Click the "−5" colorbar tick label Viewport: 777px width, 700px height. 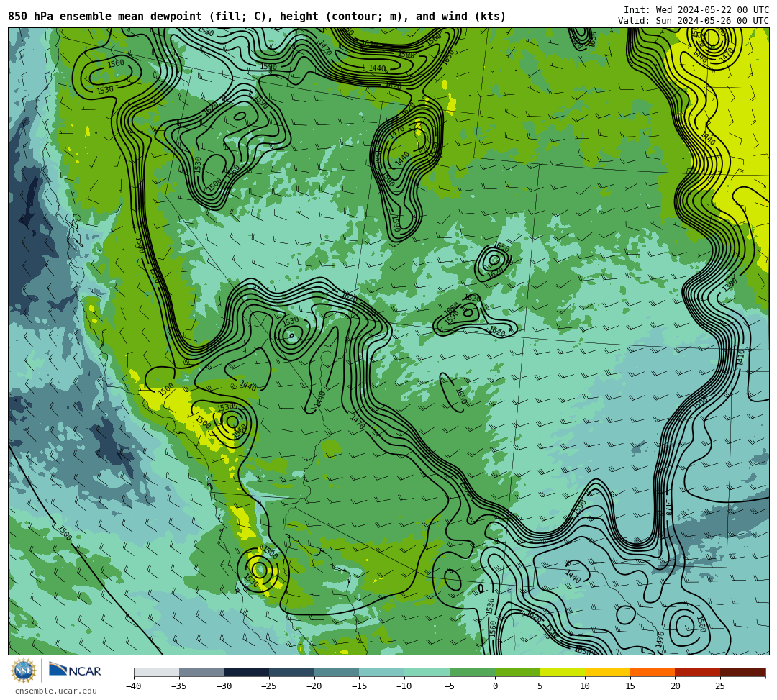point(450,686)
